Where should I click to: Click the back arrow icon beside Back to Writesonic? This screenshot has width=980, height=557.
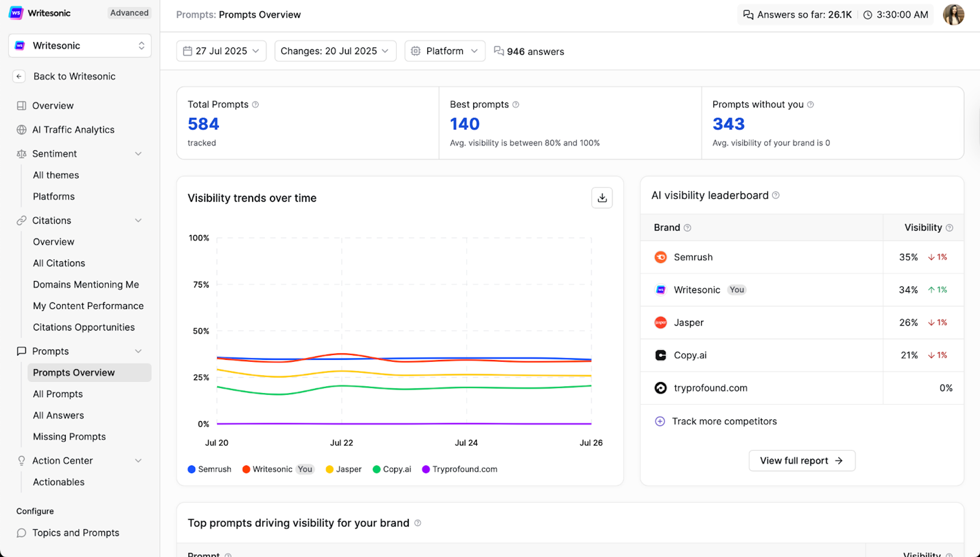click(x=19, y=77)
